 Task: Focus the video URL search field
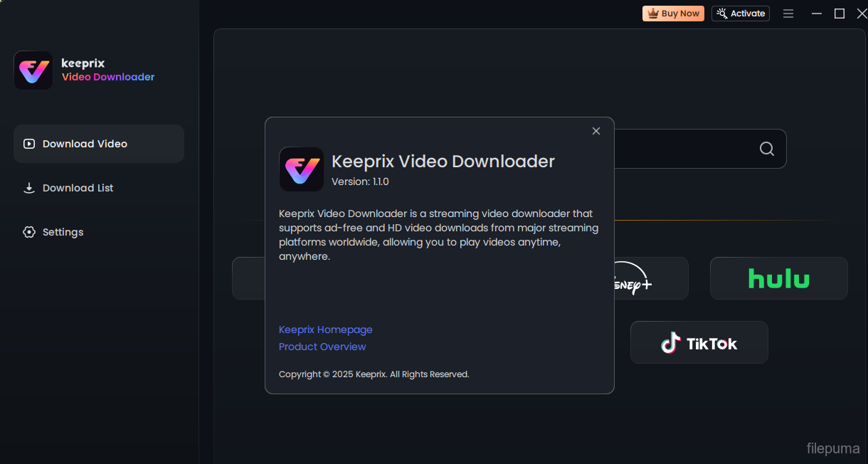pyautogui.click(x=683, y=149)
